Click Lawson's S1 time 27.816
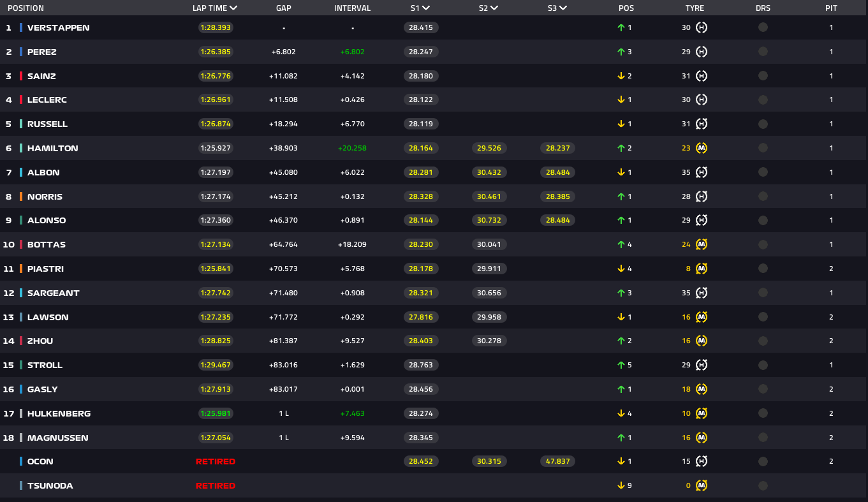868x502 pixels. point(421,317)
